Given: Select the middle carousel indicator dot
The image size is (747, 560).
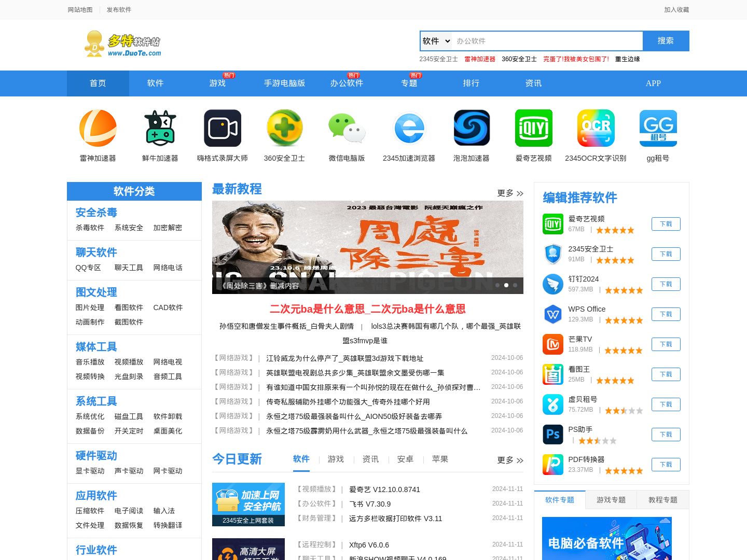Looking at the screenshot, I should 506,285.
